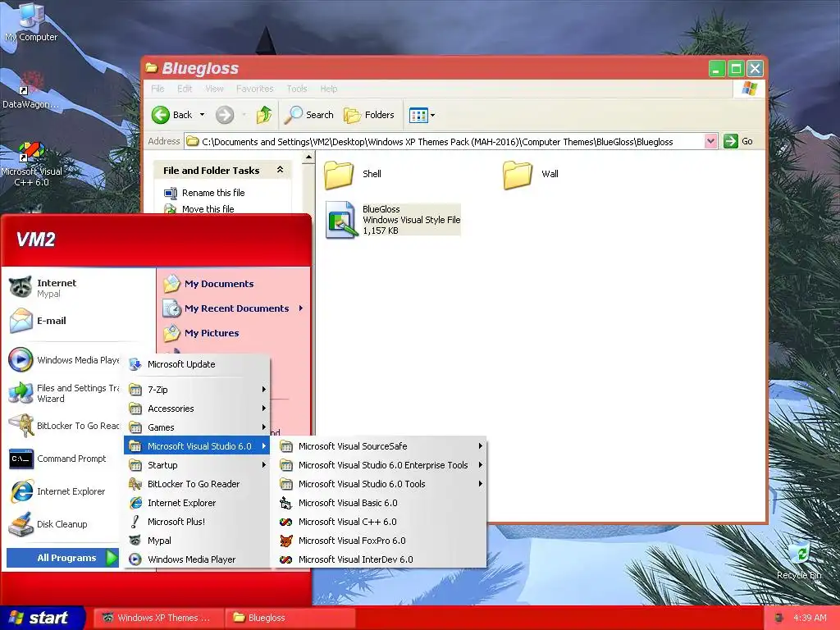This screenshot has height=630, width=840.
Task: Select the Recycle Bin desktop icon
Action: tap(799, 559)
